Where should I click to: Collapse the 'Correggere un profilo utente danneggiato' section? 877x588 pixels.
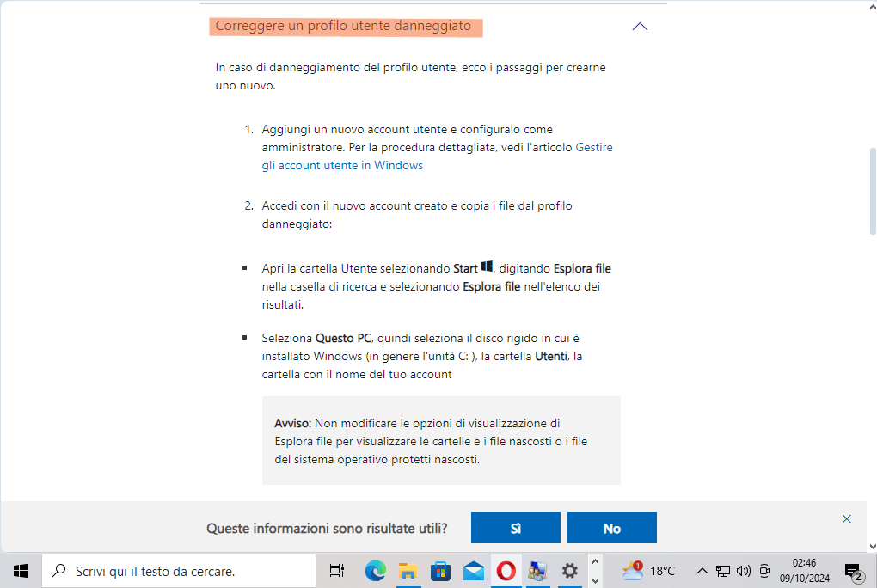[639, 27]
